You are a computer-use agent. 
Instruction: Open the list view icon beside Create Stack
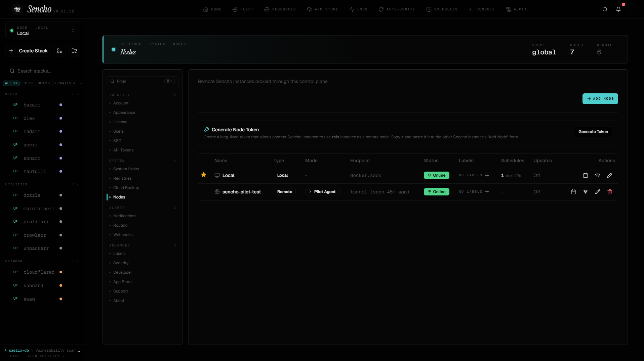point(59,51)
